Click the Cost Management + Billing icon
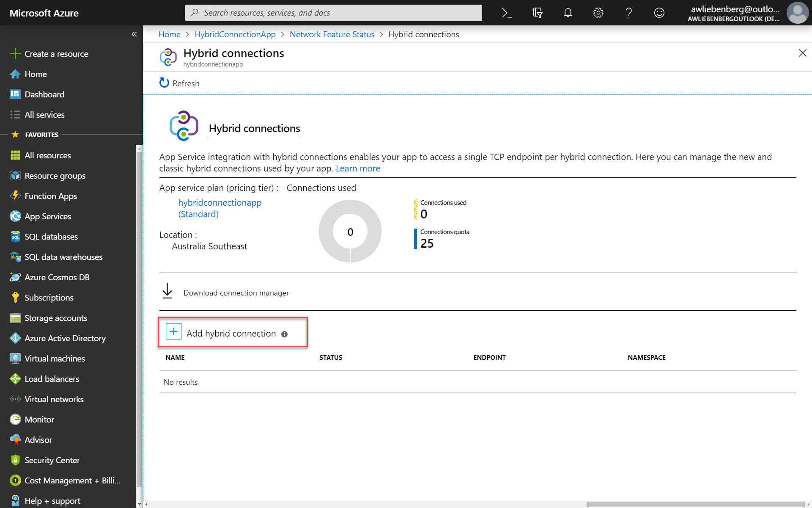The image size is (812, 508). point(15,480)
